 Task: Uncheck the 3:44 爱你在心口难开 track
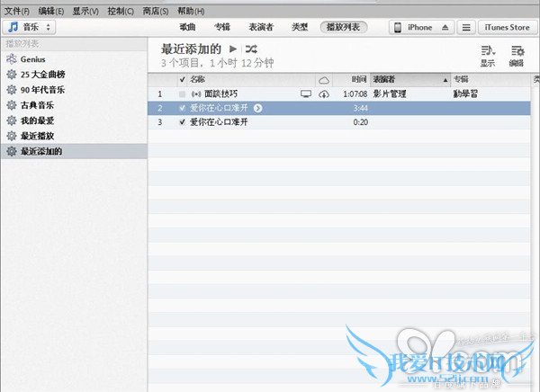pyautogui.click(x=182, y=108)
